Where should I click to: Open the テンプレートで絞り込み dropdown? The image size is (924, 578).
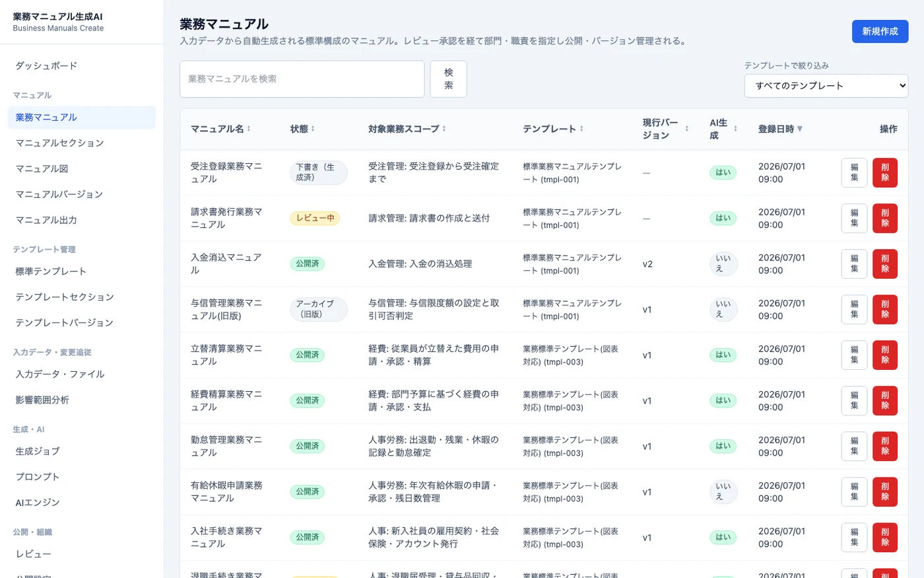826,86
